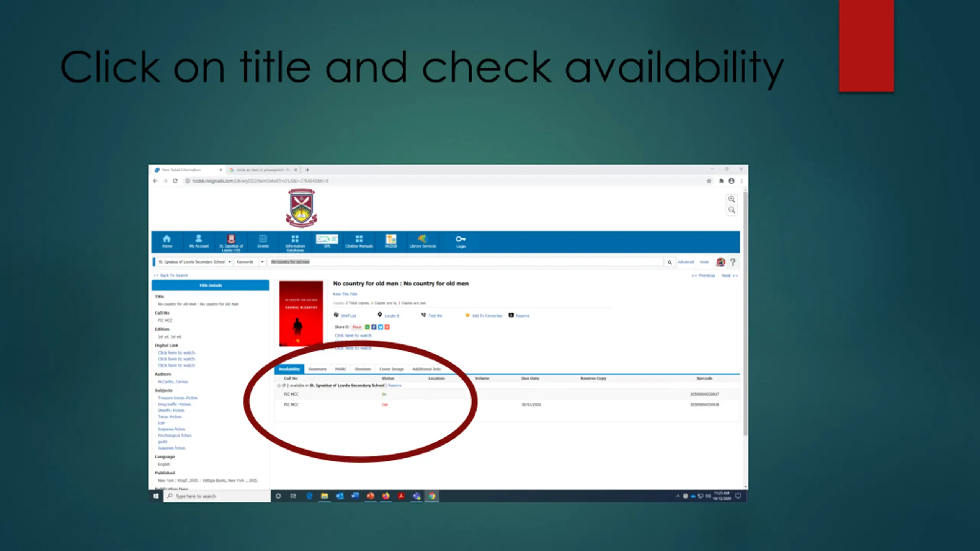Viewport: 980px width, 551px height.
Task: Open My Account from the nav bar
Action: click(x=199, y=239)
